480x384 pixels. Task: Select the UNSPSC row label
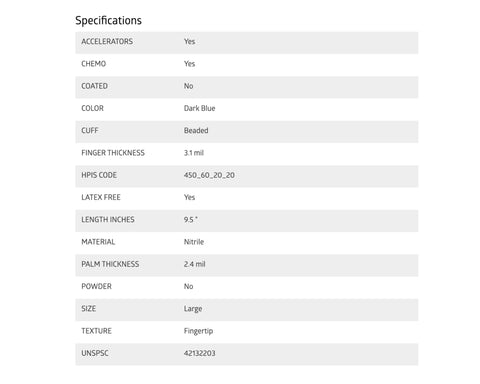pyautogui.click(x=95, y=353)
